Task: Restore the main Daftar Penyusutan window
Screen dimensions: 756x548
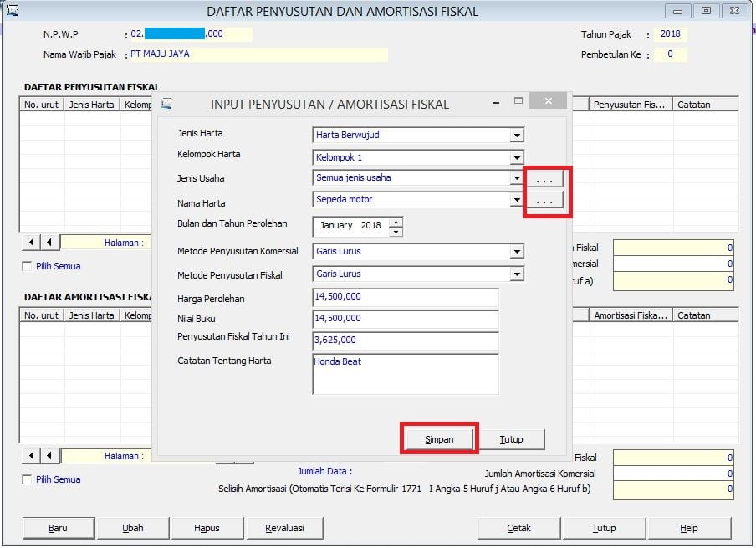Action: click(707, 11)
